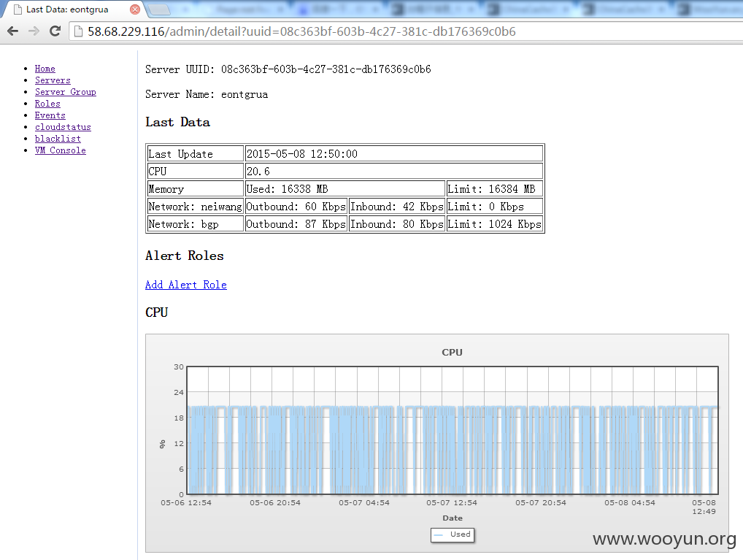Viewport: 743px width, 560px height.
Task: Click 'Inbound: 80 Kbps' bgp cell
Action: coord(396,224)
